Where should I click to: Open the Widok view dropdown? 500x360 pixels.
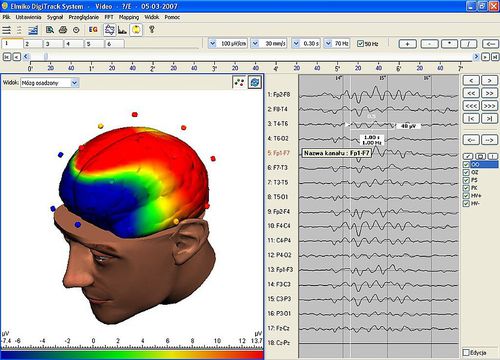click(50, 83)
